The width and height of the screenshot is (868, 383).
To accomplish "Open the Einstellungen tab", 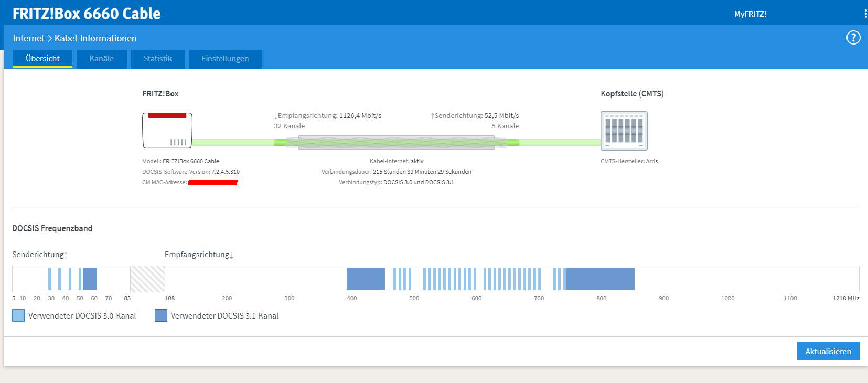I will (225, 59).
